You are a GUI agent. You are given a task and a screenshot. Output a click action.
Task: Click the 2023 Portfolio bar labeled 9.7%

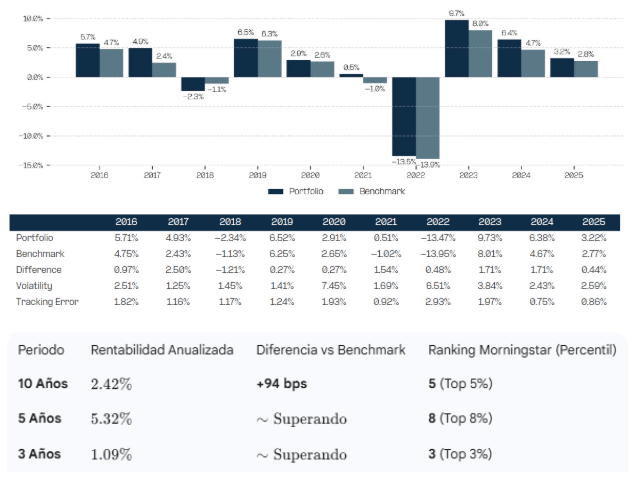[x=456, y=48]
